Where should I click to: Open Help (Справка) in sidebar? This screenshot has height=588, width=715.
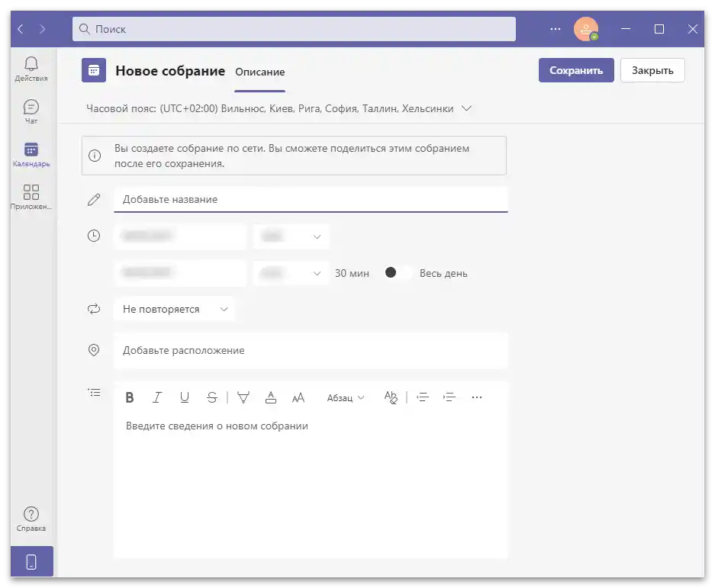coord(31,519)
